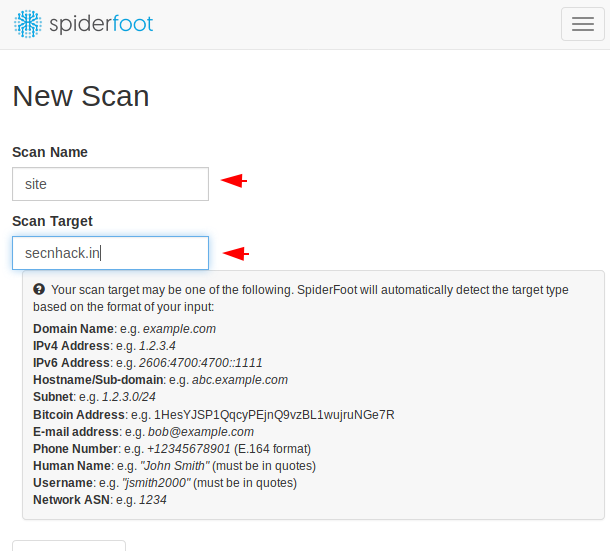The height and width of the screenshot is (551, 610).
Task: Focus the Scan Name field containing 'site'
Action: 110,184
